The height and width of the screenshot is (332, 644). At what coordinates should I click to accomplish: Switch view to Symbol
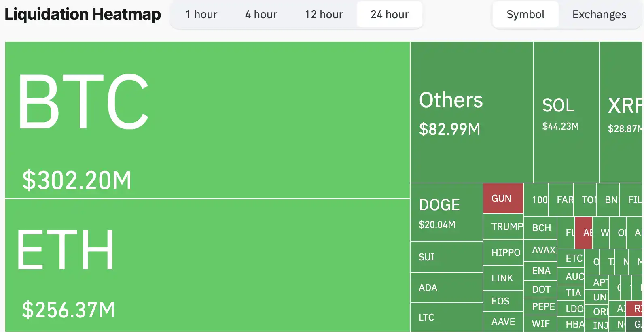[x=525, y=15]
